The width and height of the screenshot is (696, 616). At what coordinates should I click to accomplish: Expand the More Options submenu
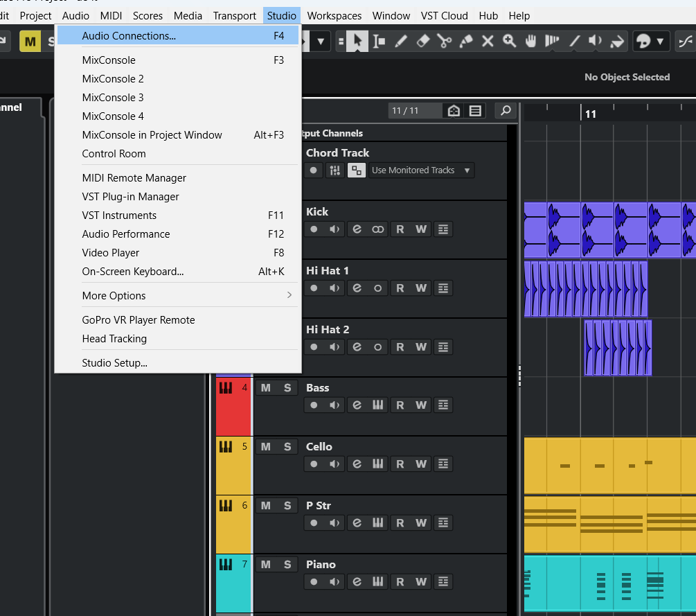pyautogui.click(x=177, y=296)
